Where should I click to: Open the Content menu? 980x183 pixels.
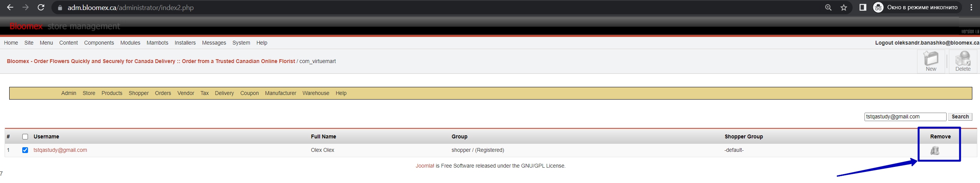tap(69, 43)
